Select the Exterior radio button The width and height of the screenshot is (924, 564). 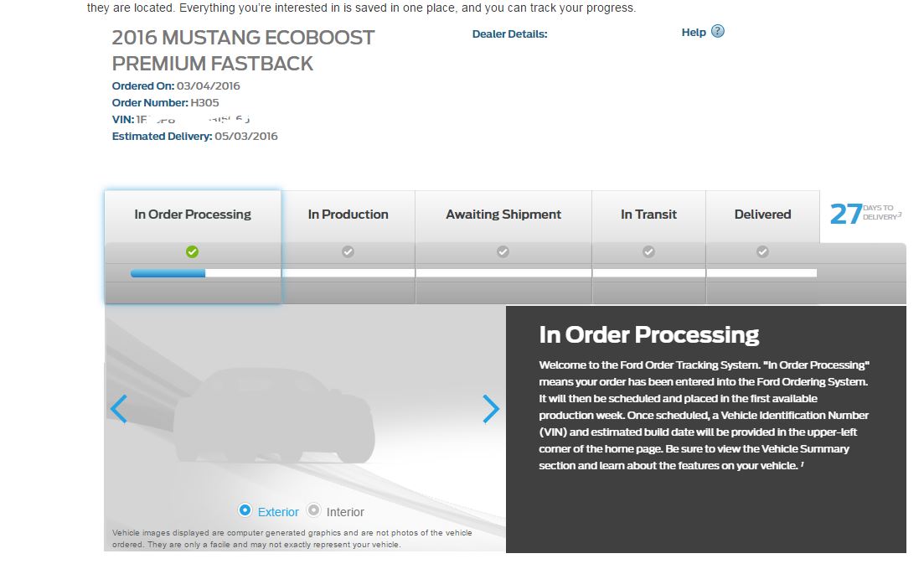pyautogui.click(x=245, y=510)
